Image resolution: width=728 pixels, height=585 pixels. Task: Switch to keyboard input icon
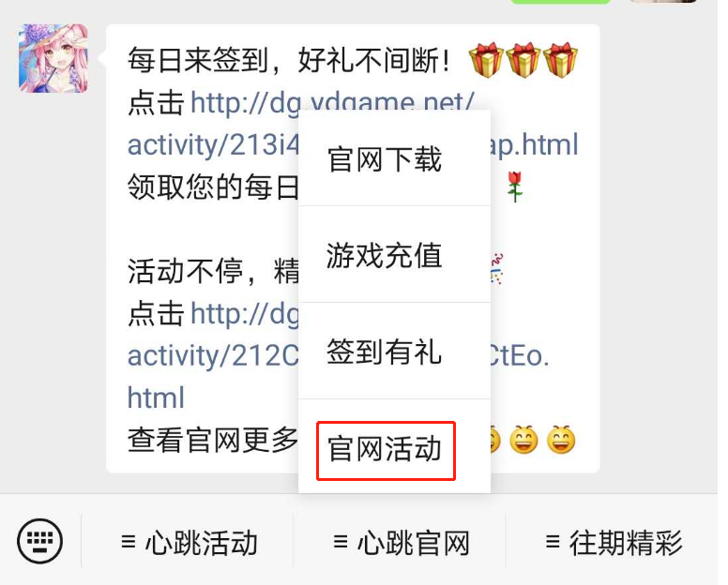40,541
